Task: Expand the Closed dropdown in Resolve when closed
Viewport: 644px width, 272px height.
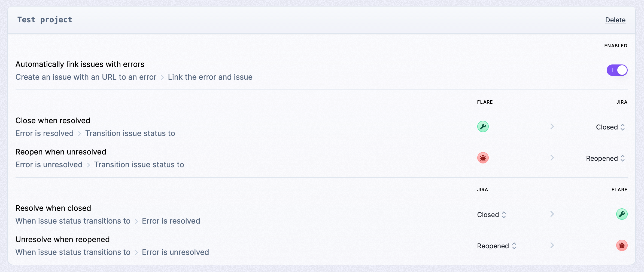Action: click(x=491, y=215)
